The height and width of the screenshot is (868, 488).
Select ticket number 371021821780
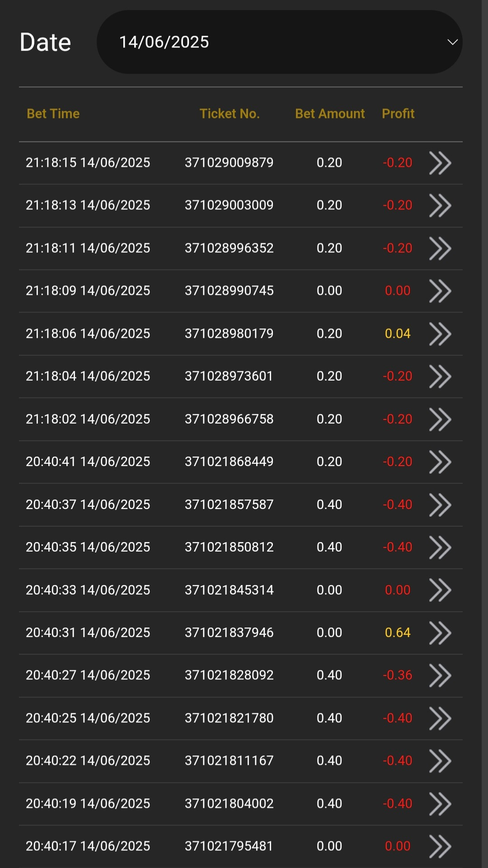229,717
